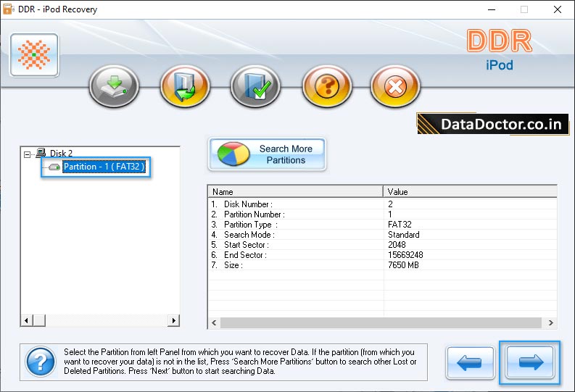Click the left scroll arrow of the details table
The image size is (575, 392).
point(214,322)
